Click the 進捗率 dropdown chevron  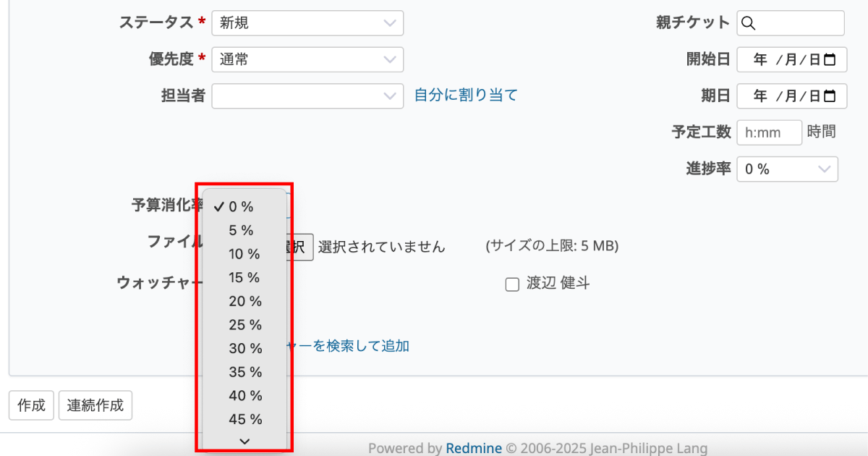click(x=825, y=169)
